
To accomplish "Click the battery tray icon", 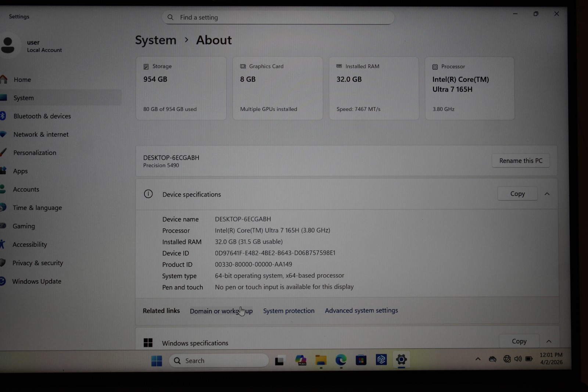I will (529, 359).
